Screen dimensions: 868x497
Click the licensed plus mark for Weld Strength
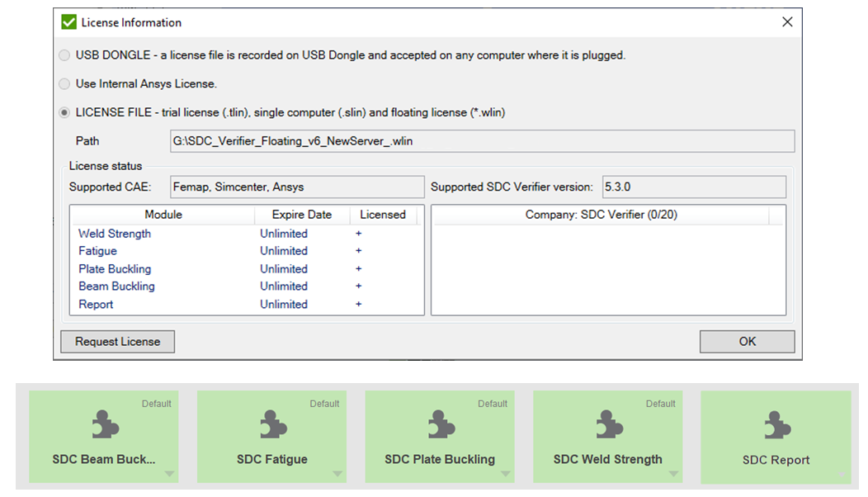point(359,234)
